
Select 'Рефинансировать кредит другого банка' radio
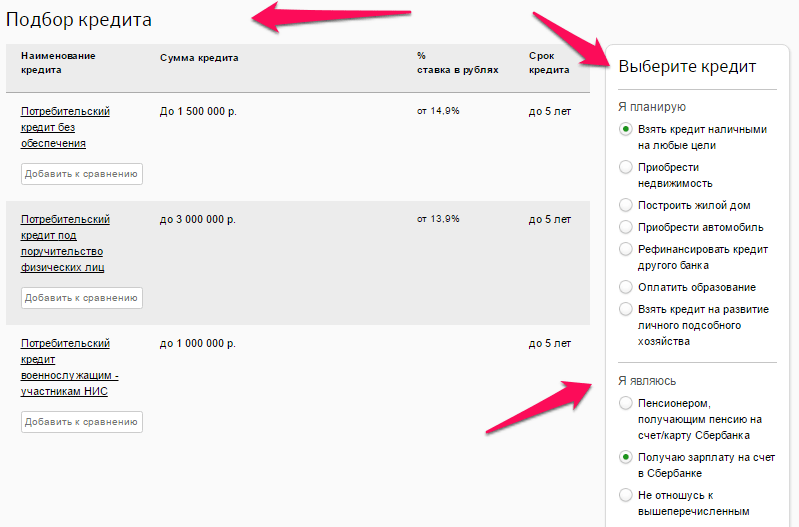[626, 249]
